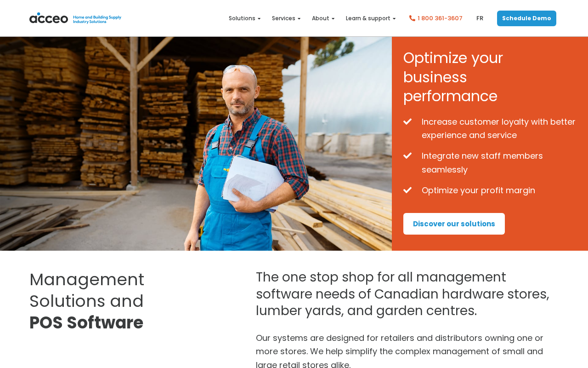
Task: Click the checkmark beside Optimize your profit margin
Action: point(407,190)
